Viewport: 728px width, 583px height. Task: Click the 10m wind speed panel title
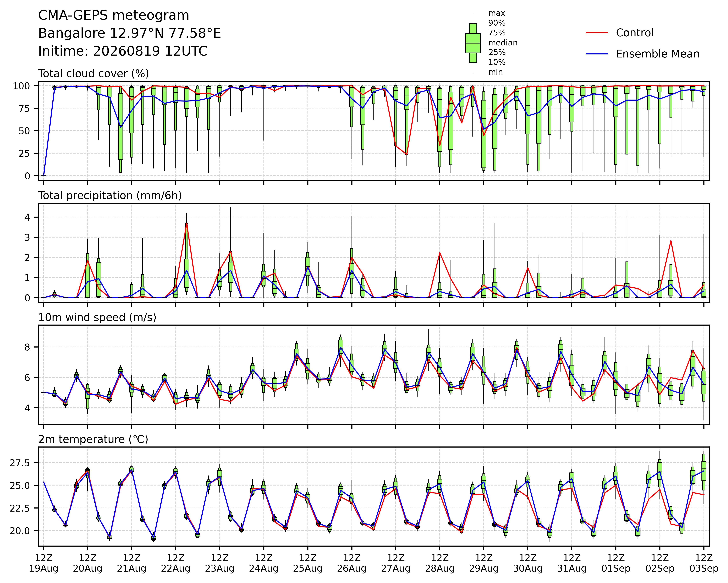point(97,318)
